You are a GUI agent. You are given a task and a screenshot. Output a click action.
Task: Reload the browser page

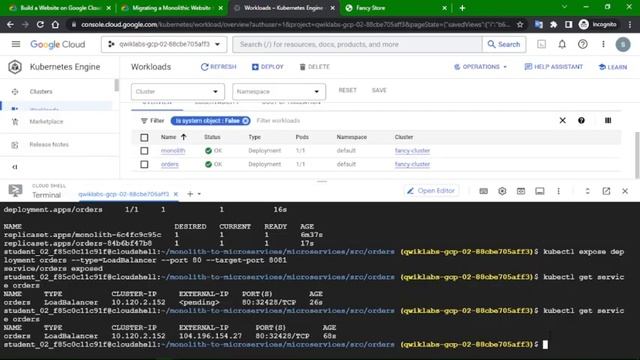(40, 24)
